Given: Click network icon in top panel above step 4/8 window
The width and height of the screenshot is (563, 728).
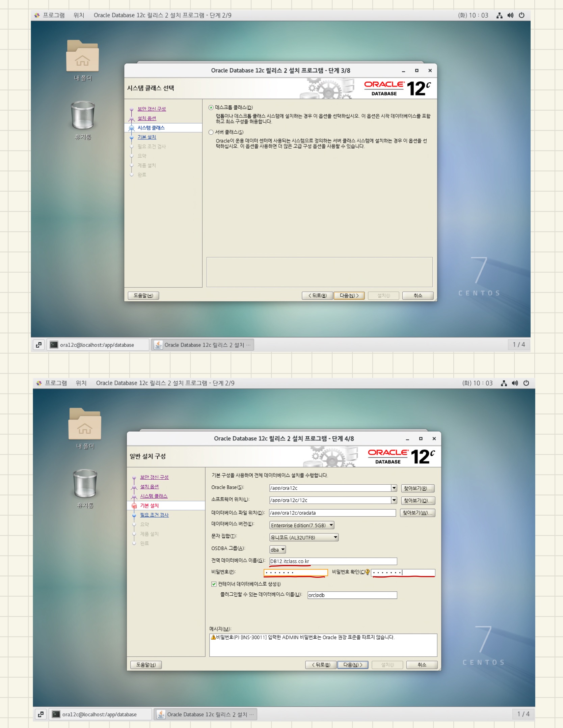Looking at the screenshot, I should [504, 383].
